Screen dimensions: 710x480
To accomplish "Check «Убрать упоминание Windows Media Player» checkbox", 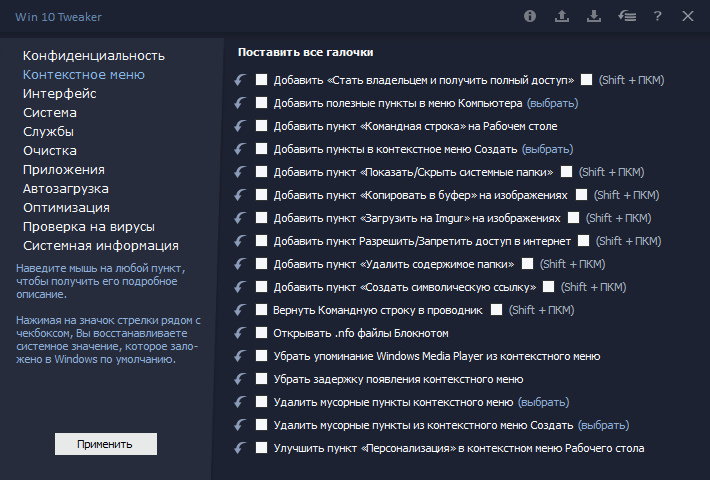I will click(262, 356).
